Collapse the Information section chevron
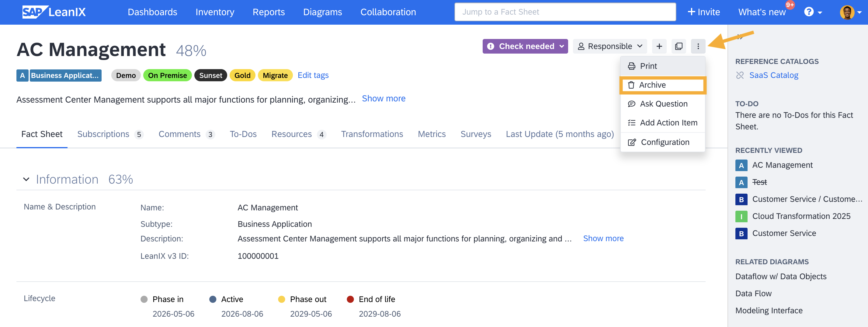Image resolution: width=868 pixels, height=327 pixels. pyautogui.click(x=26, y=180)
